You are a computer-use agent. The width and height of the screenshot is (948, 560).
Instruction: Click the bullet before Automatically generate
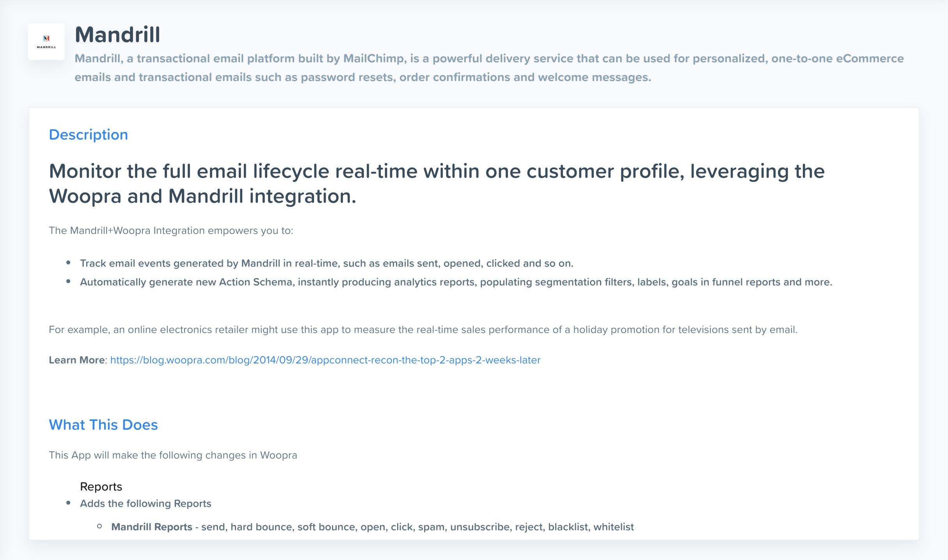[x=68, y=281]
